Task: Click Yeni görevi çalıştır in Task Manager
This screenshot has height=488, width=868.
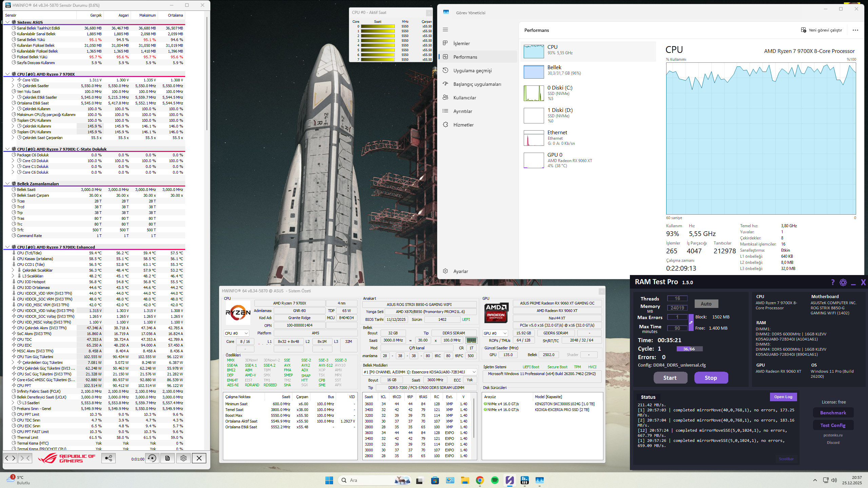Action: pyautogui.click(x=822, y=30)
